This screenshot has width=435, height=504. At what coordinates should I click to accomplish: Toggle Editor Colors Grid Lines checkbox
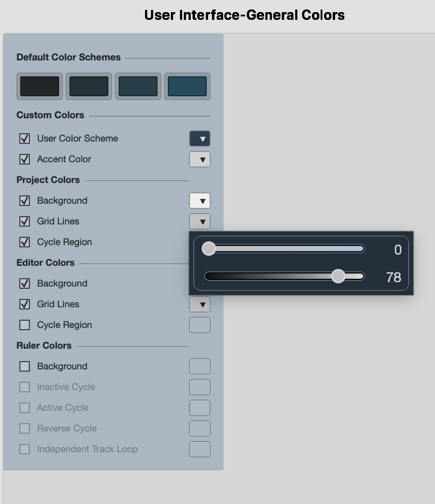pos(25,304)
